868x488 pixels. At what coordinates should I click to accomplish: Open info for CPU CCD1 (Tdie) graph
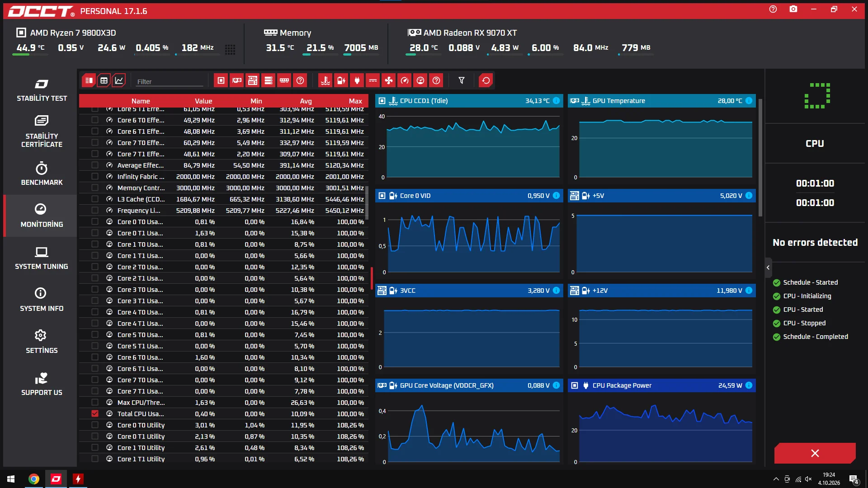click(x=557, y=101)
